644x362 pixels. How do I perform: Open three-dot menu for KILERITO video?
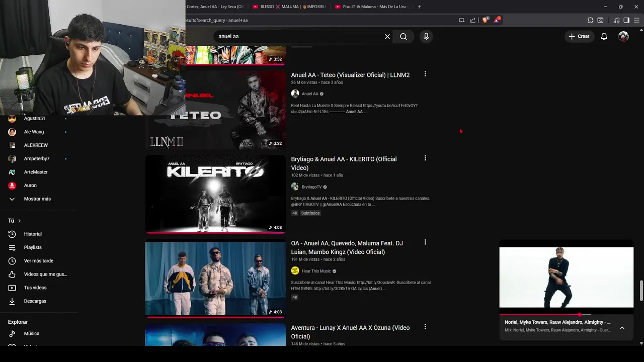pyautogui.click(x=425, y=158)
